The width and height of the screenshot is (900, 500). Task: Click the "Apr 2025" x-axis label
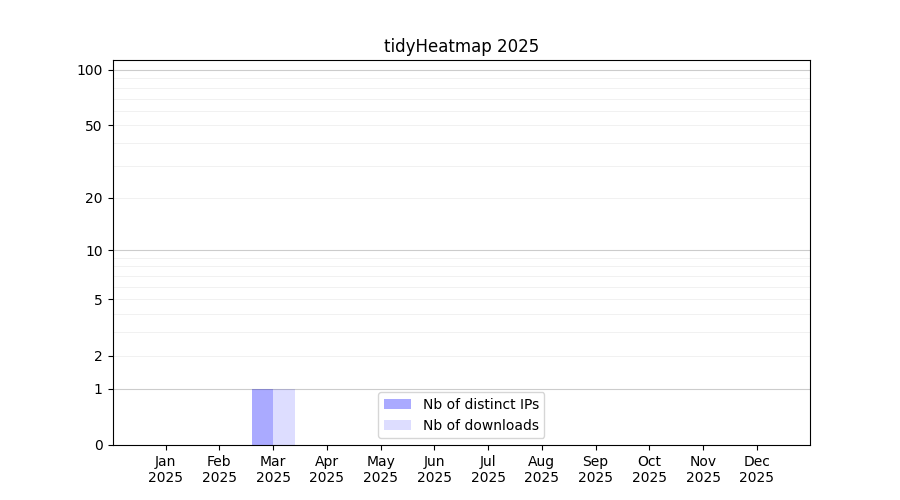tap(327, 469)
